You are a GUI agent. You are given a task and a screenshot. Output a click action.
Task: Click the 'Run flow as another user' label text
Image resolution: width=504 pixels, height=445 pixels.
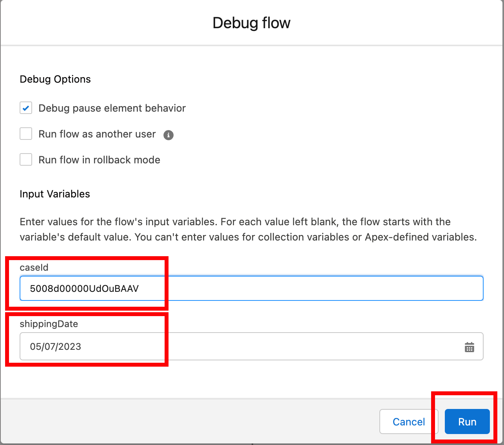97,134
